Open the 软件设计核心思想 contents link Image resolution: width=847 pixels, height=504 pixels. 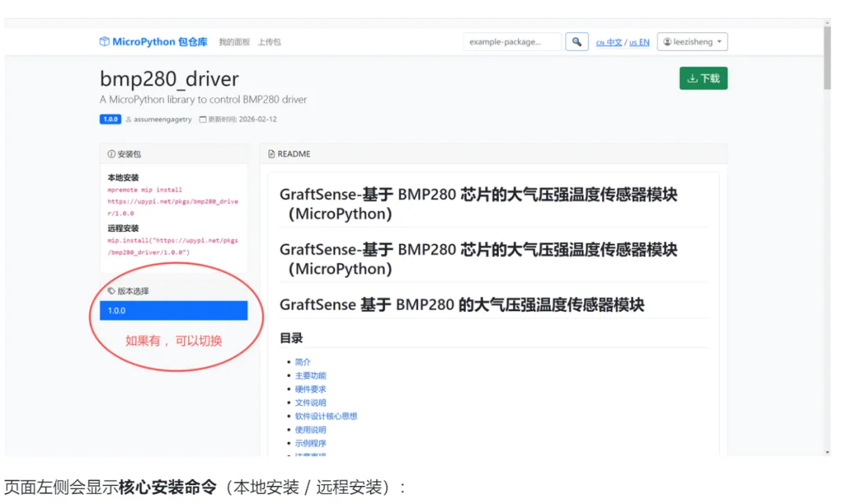(x=325, y=415)
